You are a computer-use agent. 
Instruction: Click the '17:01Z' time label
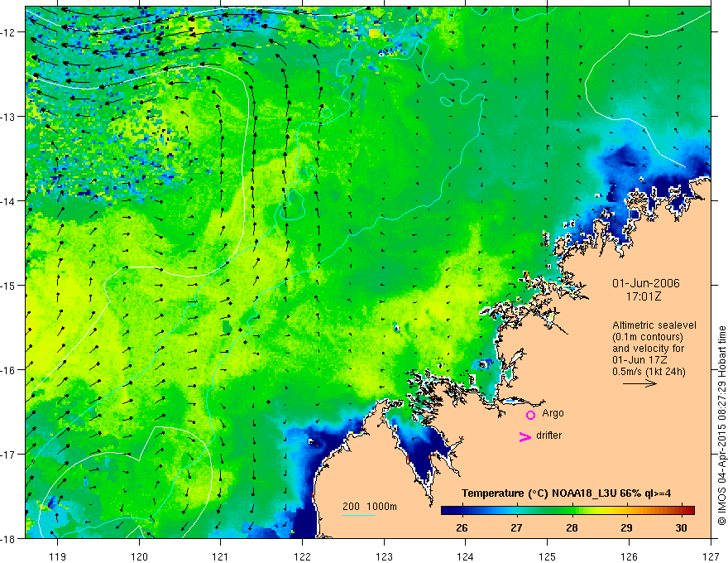[644, 296]
